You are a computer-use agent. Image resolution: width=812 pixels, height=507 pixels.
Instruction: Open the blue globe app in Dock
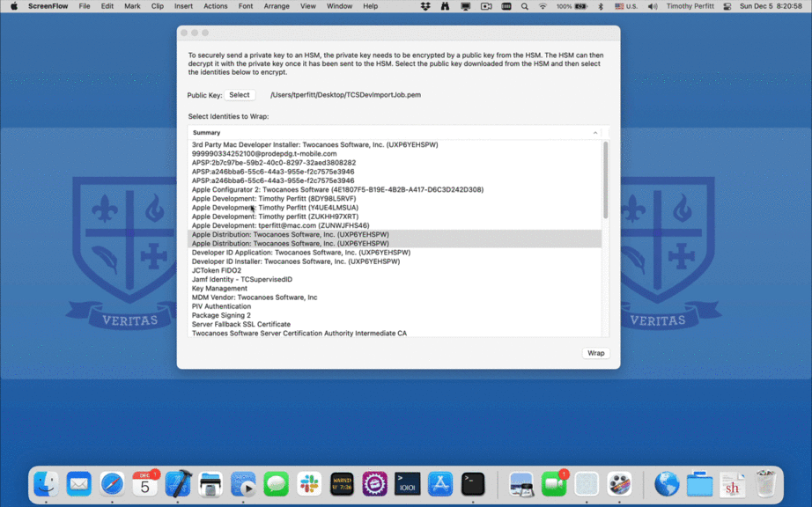click(667, 484)
